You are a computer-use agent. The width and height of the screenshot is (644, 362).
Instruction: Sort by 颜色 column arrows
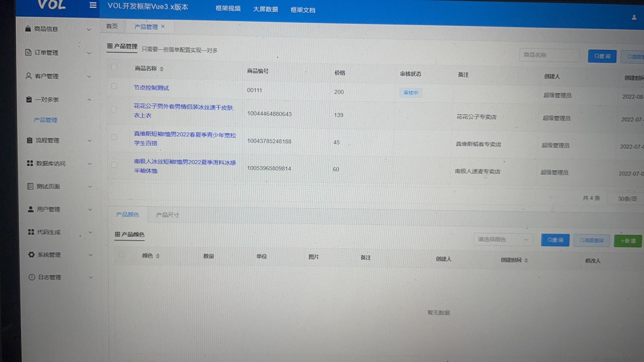coord(158,256)
